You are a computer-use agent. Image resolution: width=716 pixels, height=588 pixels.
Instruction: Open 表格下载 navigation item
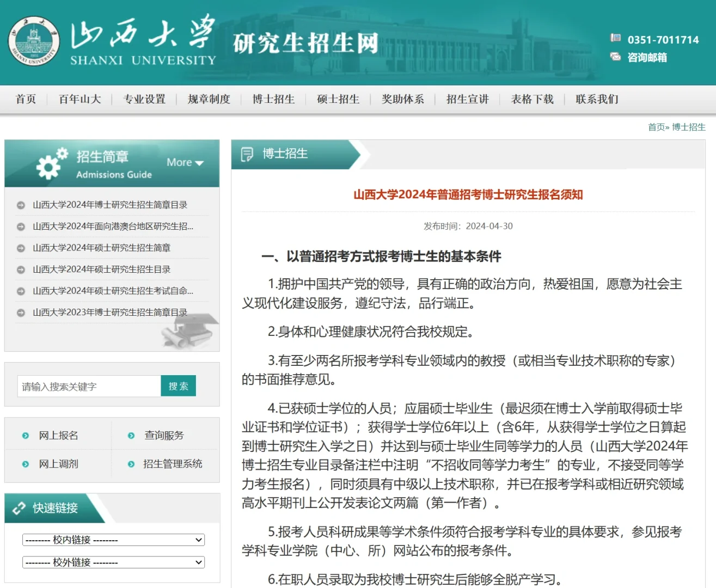pyautogui.click(x=533, y=99)
